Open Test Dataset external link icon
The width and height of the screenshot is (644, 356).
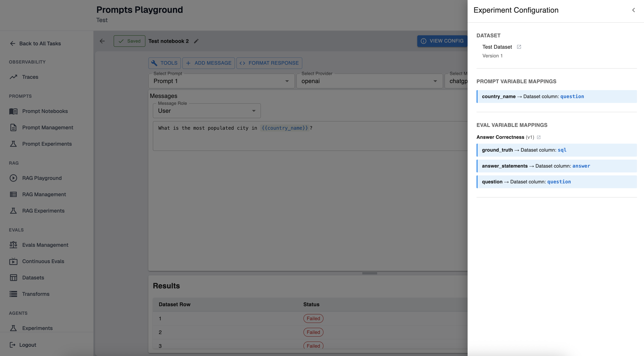click(x=519, y=47)
